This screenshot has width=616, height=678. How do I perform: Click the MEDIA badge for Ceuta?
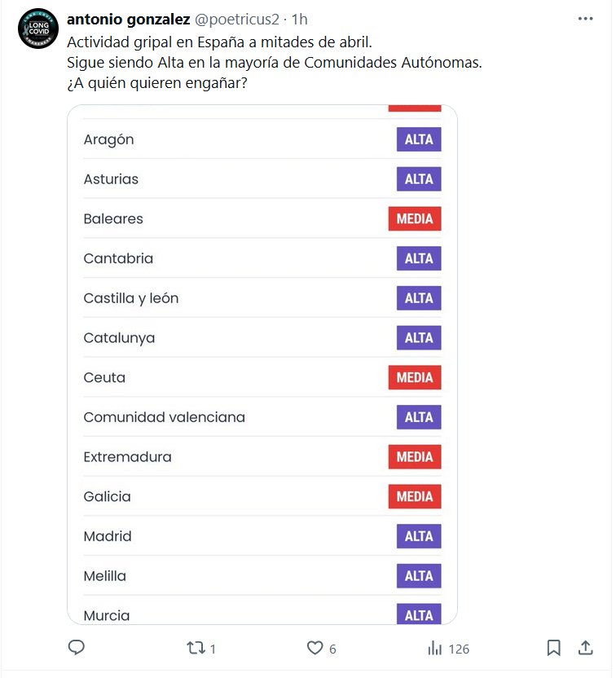point(415,377)
